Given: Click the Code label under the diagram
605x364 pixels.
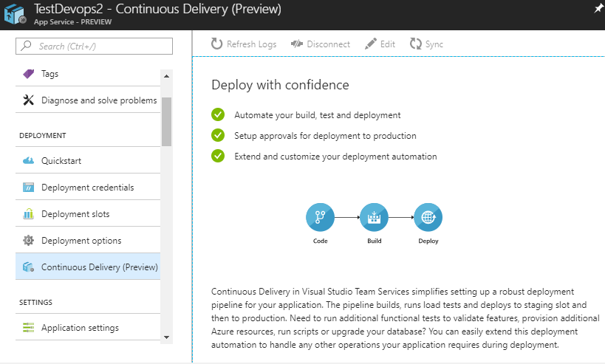Looking at the screenshot, I should coord(321,241).
